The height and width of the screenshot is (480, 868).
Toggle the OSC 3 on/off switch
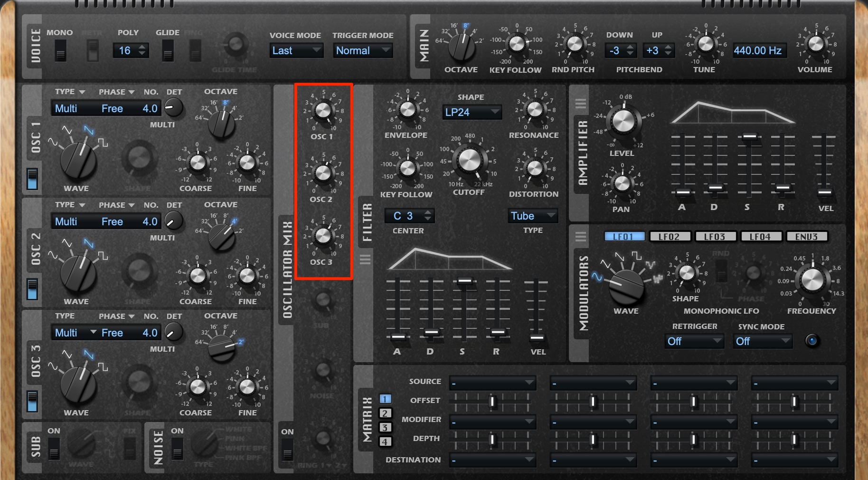point(32,401)
